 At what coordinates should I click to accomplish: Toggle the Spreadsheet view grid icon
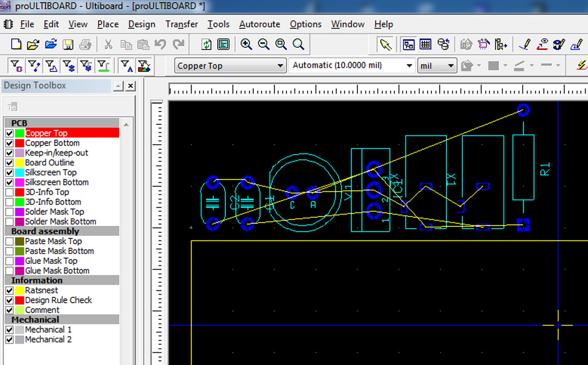(x=426, y=44)
